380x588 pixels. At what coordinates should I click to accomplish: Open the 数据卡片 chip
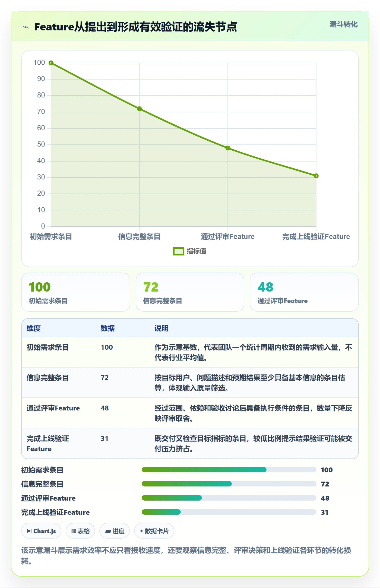(154, 531)
